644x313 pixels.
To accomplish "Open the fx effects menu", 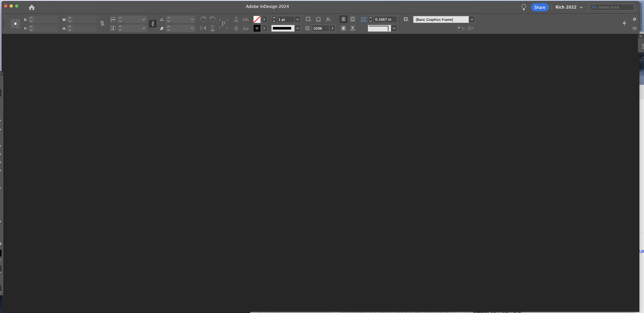I will tap(329, 19).
